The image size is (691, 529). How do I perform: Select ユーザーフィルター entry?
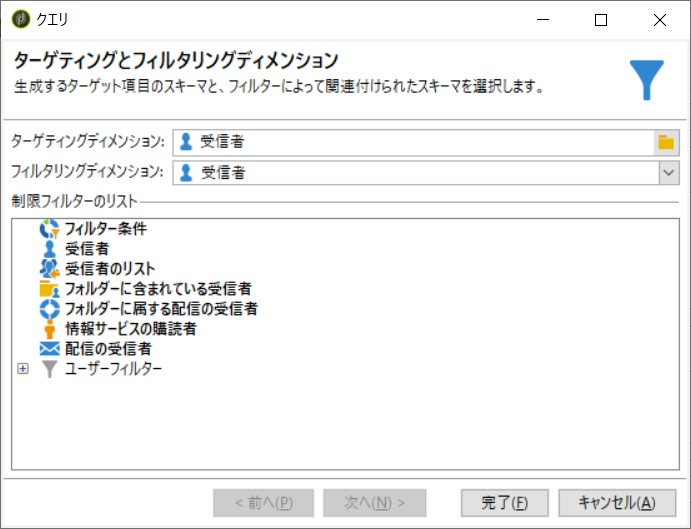point(113,369)
